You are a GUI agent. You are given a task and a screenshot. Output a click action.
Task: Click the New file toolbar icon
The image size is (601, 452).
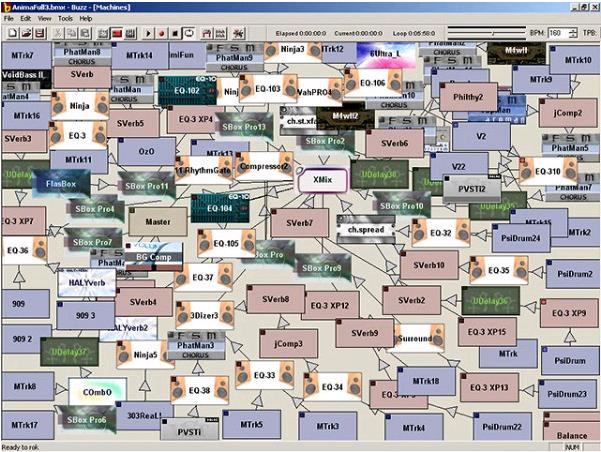pos(8,33)
